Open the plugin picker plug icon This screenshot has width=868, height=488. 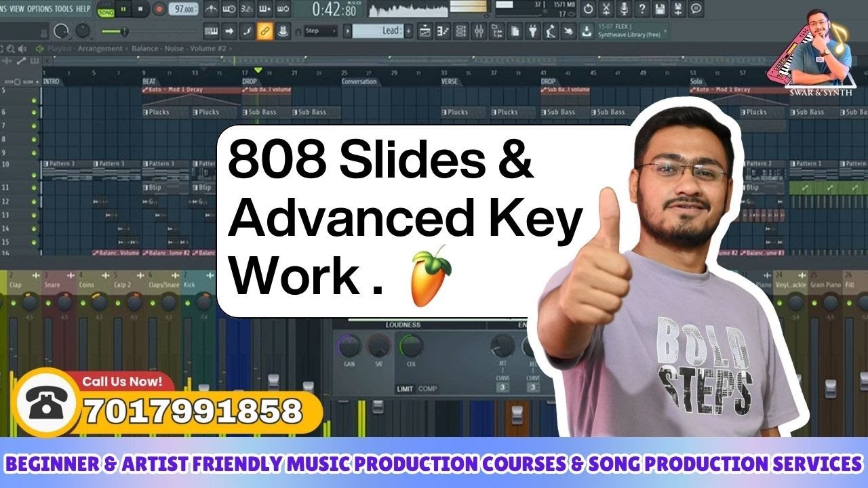click(532, 31)
